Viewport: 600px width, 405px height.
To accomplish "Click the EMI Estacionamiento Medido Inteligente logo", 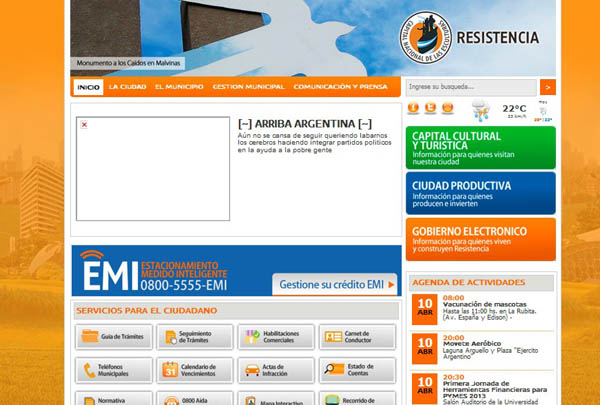I will click(154, 271).
